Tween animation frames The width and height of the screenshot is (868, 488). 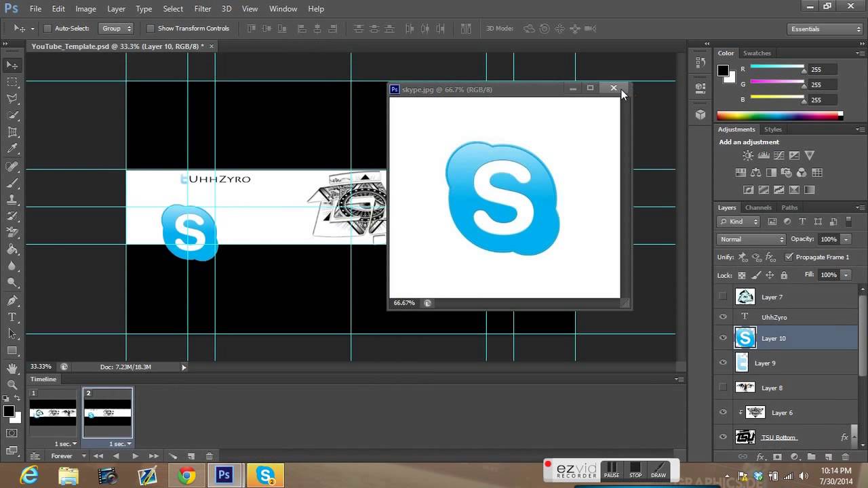[172, 456]
